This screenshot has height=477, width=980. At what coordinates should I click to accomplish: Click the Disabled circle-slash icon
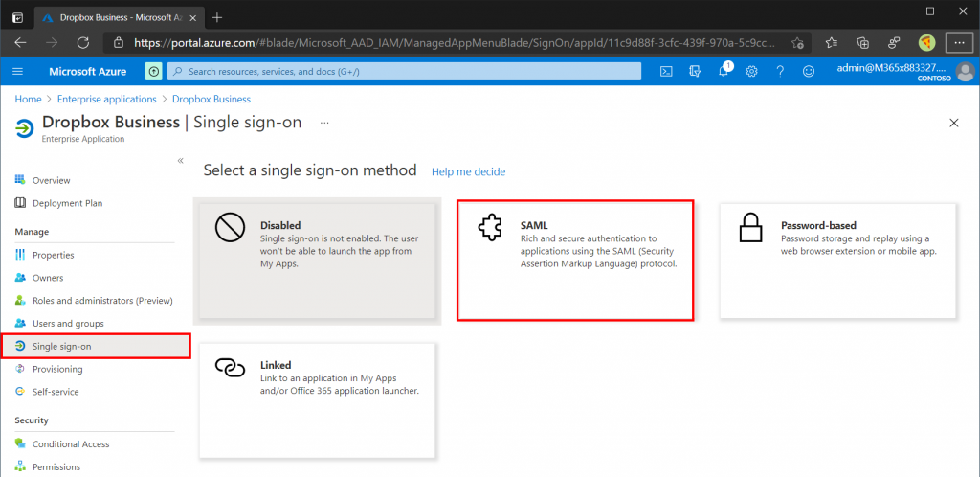pyautogui.click(x=230, y=229)
